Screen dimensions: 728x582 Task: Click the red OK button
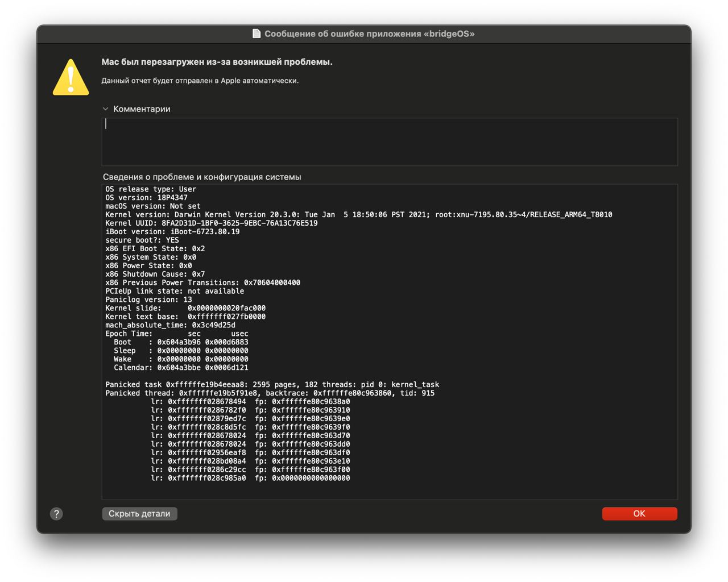(639, 514)
